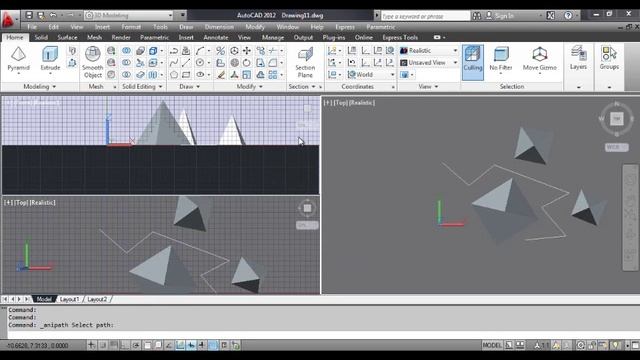Click the binoculars search icon
Screen dimensions: 640x360
477,16
